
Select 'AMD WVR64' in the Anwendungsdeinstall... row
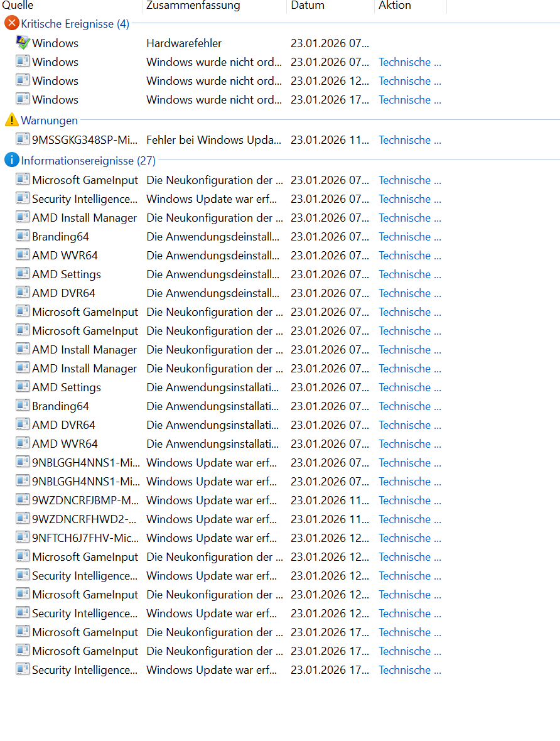pyautogui.click(x=65, y=255)
